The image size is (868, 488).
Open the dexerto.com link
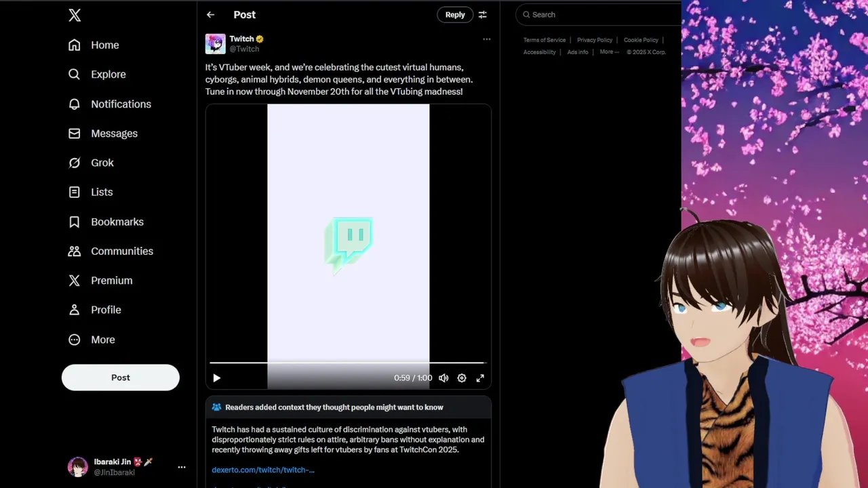pyautogui.click(x=263, y=470)
